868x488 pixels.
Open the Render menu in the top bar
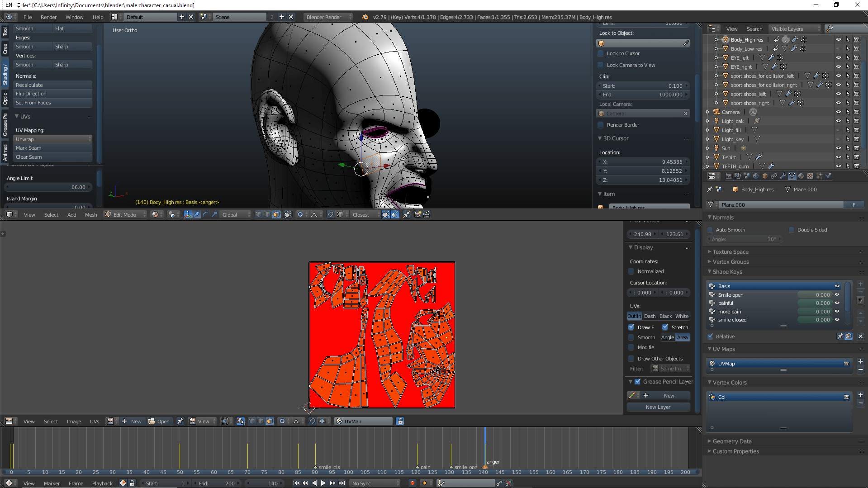coord(48,17)
